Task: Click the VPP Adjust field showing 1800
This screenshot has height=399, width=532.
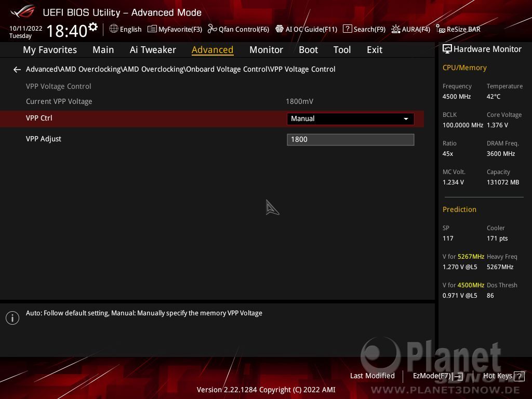Action: 351,139
